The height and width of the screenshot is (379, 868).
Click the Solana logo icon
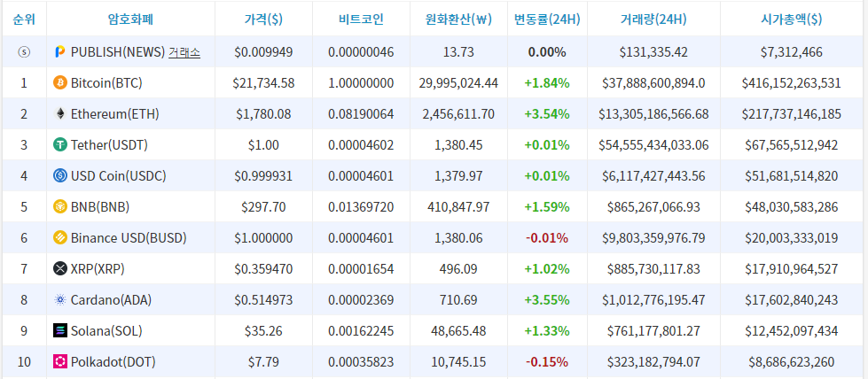click(59, 331)
